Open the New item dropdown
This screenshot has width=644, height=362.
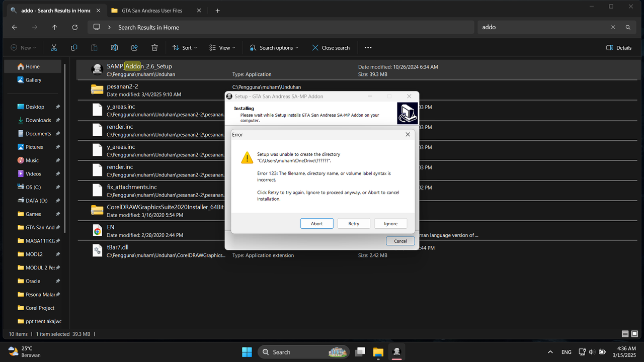(24, 48)
